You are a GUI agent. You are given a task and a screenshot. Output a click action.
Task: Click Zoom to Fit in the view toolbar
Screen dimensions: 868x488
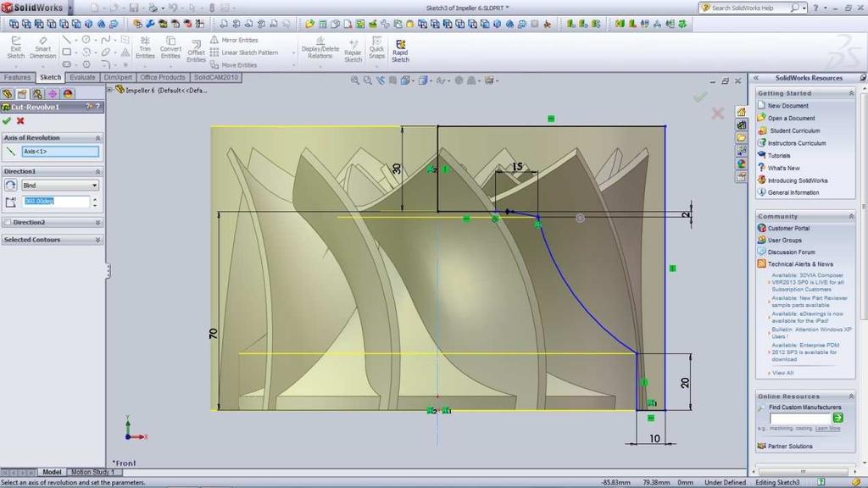[355, 80]
